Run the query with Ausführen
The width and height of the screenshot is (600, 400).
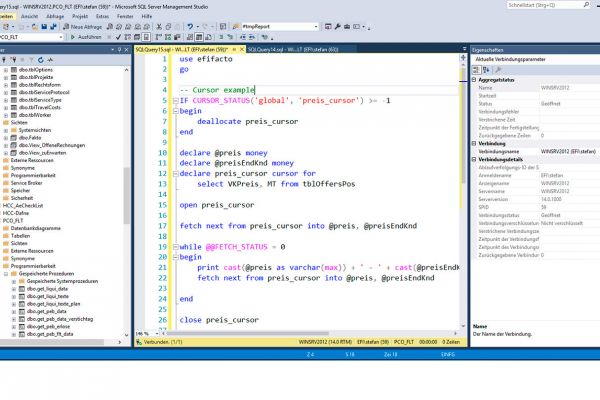(x=86, y=37)
